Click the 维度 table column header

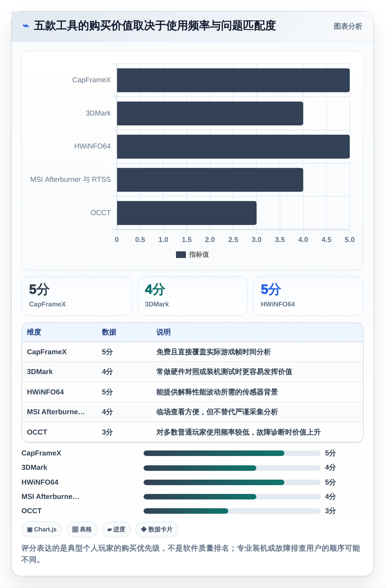[x=34, y=332]
